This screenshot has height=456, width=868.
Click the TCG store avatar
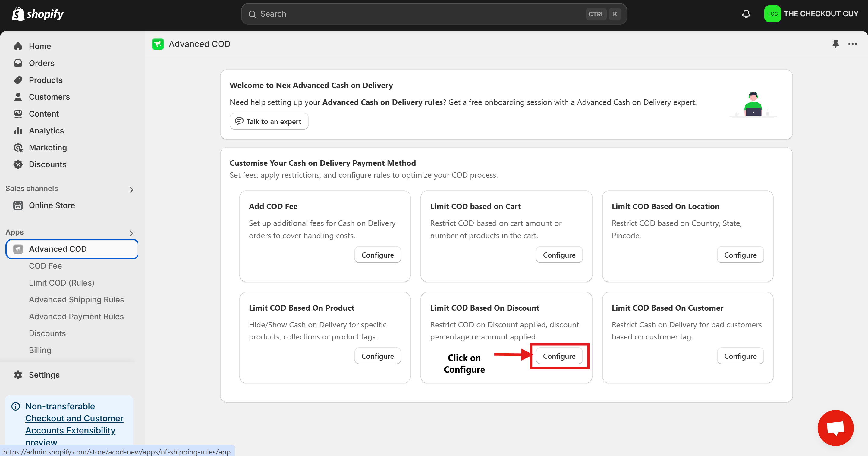[x=772, y=14]
